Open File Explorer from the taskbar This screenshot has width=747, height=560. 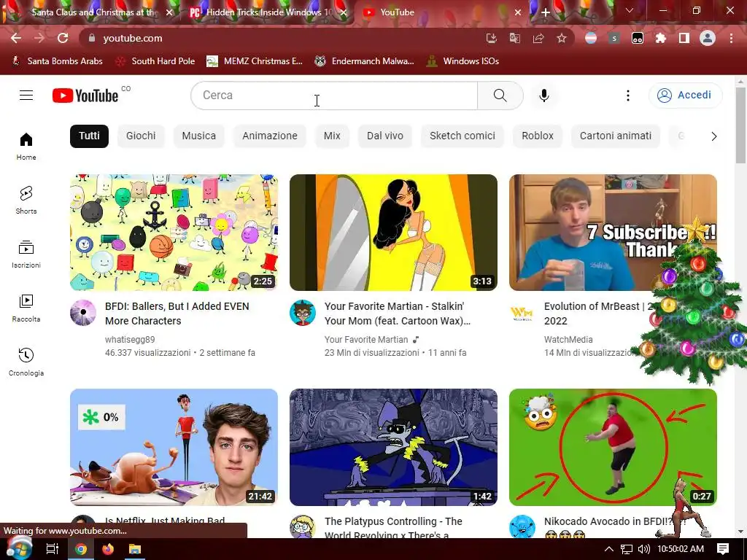tap(135, 549)
